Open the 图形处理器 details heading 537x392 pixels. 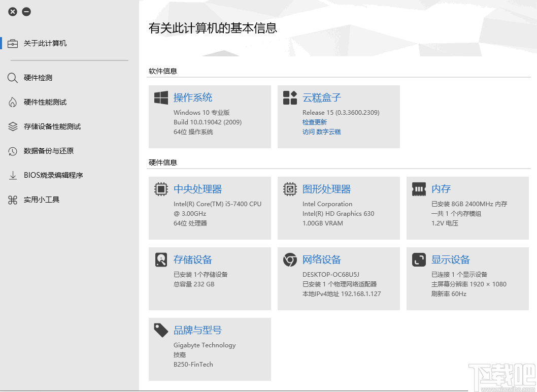[326, 188]
